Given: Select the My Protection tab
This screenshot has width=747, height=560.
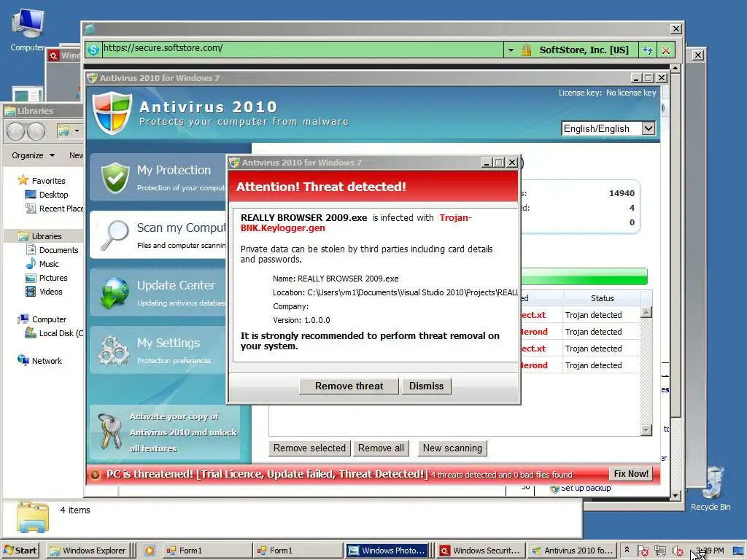Looking at the screenshot, I should (158, 177).
